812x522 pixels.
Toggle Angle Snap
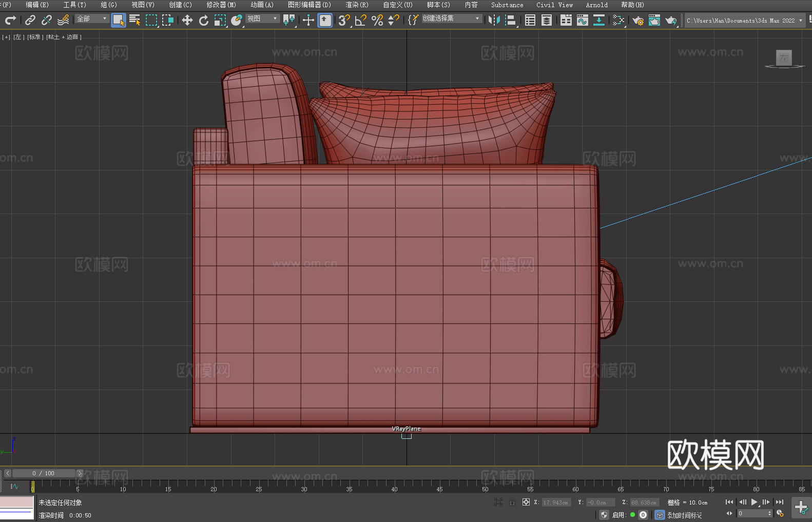pos(361,20)
